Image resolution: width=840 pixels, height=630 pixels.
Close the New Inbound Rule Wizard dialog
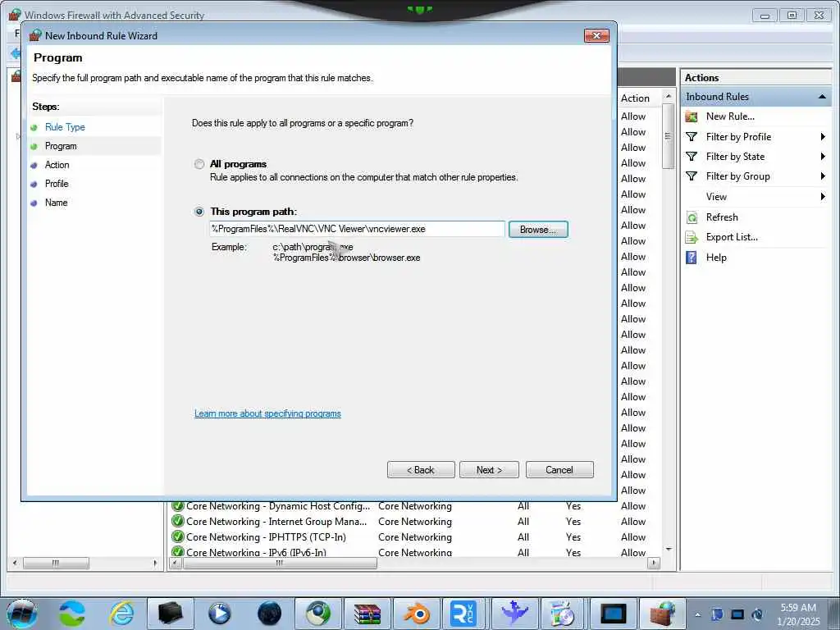pyautogui.click(x=596, y=36)
